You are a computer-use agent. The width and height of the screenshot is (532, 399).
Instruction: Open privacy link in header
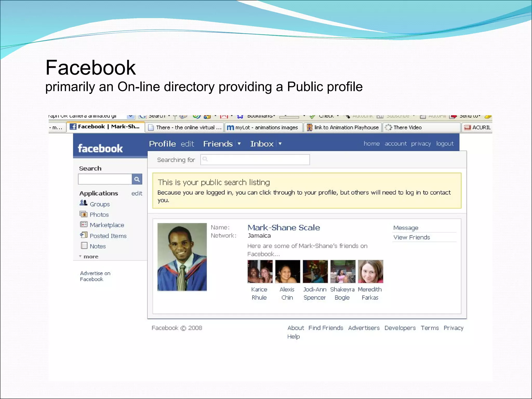pyautogui.click(x=421, y=144)
